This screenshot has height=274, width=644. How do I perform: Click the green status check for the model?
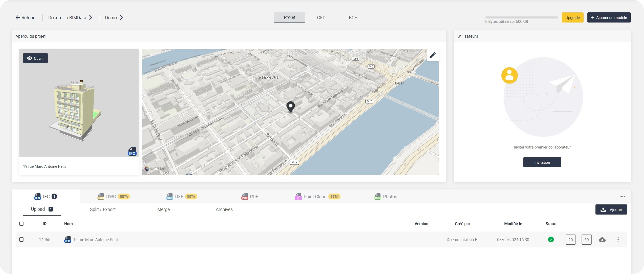coord(551,240)
